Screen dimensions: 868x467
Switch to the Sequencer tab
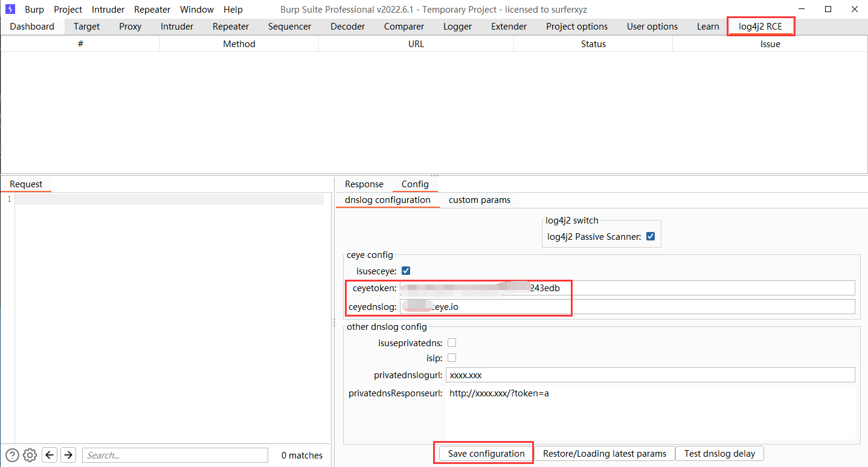290,27
